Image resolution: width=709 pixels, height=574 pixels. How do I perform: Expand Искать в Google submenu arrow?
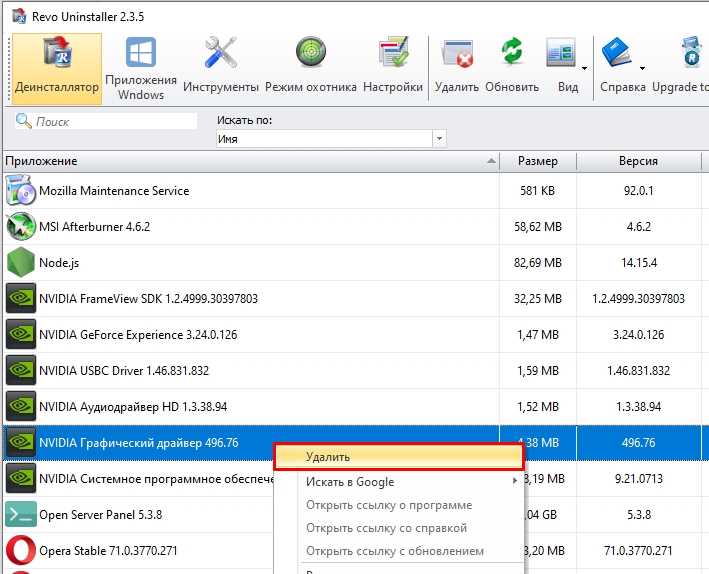515,481
